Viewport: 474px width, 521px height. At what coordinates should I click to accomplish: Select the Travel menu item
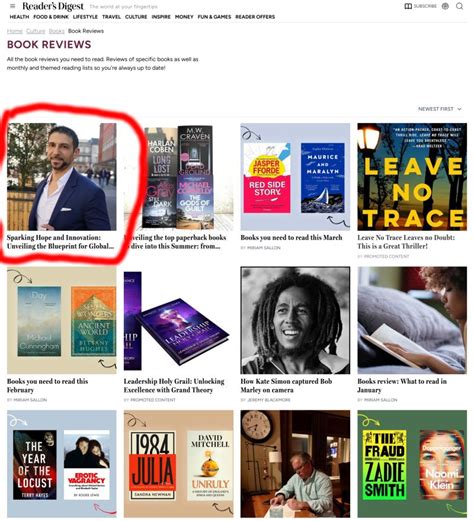click(111, 17)
